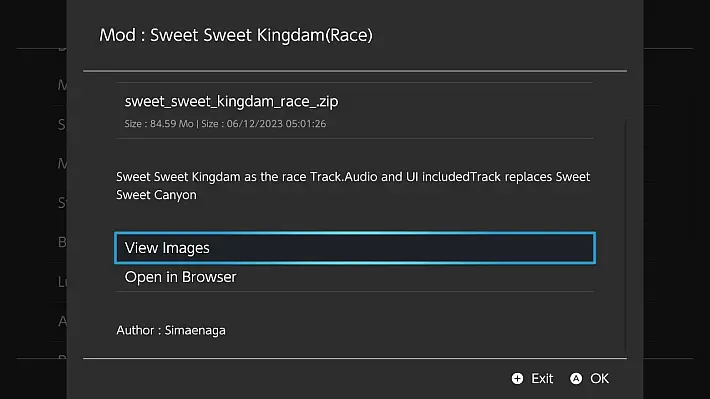Select the second dimmed background item starting with M

point(62,163)
